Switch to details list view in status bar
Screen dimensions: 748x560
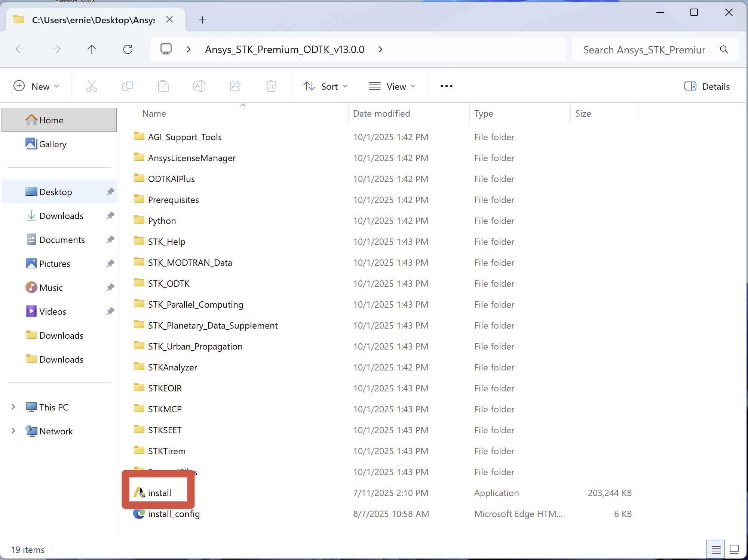click(716, 549)
